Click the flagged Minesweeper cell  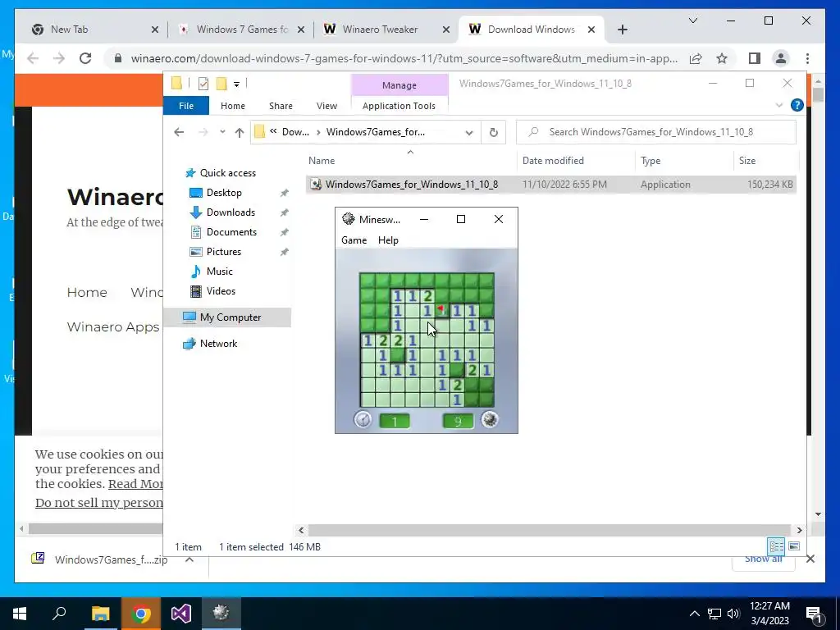441,310
